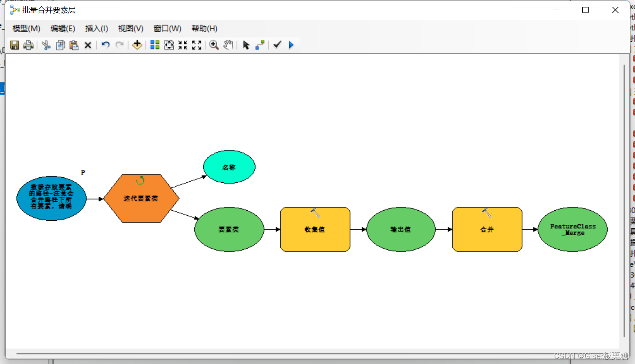The height and width of the screenshot is (364, 635).
Task: Click the vertical scrollbar of the canvas
Action: click(624, 201)
